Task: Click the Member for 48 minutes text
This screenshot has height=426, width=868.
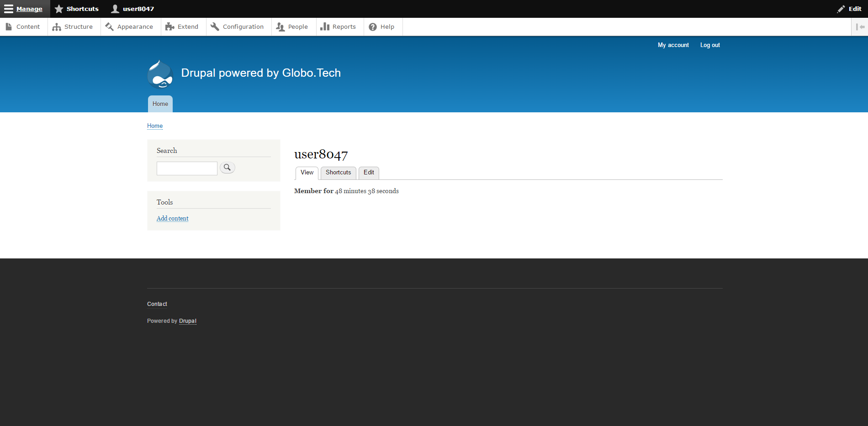Action: click(x=346, y=191)
